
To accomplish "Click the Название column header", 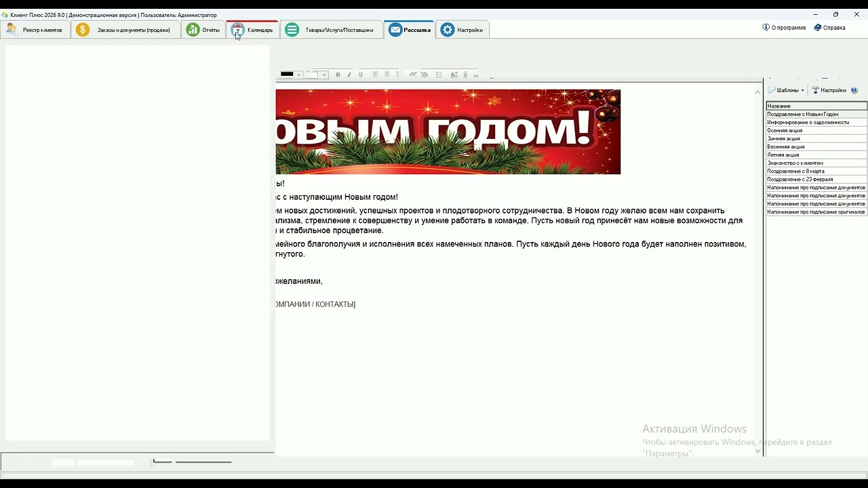I will pyautogui.click(x=816, y=106).
